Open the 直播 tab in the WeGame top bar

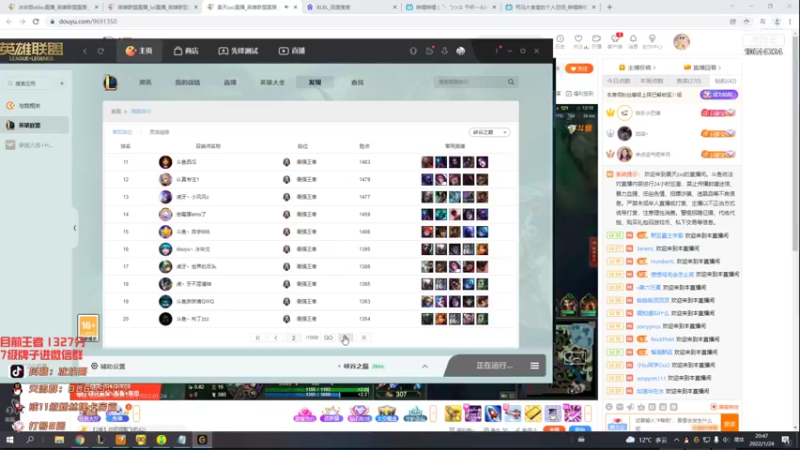[292, 51]
